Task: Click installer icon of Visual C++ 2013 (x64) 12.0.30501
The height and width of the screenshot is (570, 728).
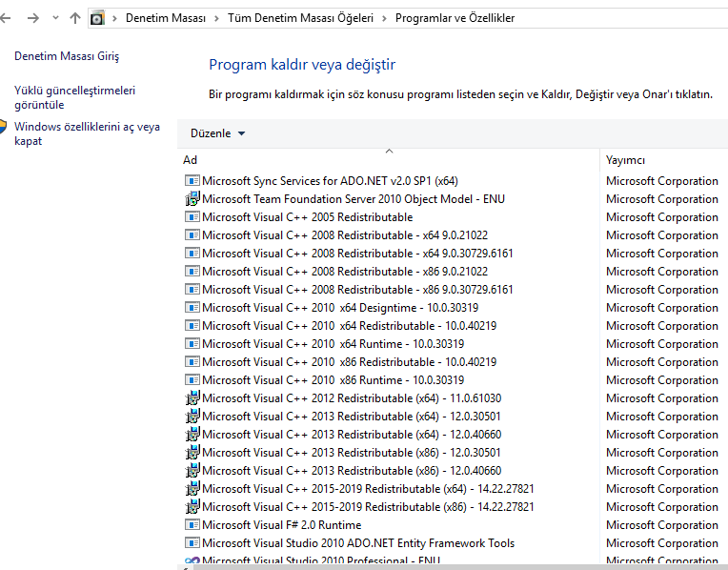Action: pos(192,417)
